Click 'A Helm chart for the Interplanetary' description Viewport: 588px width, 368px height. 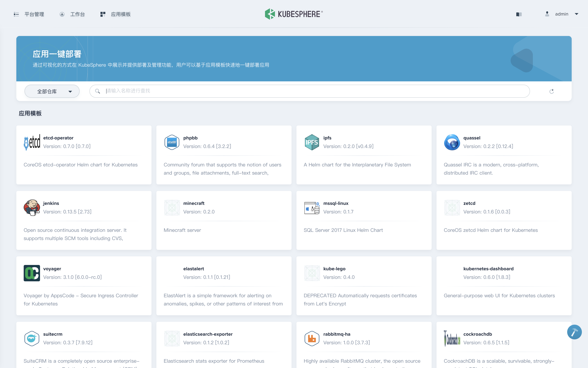coord(357,165)
